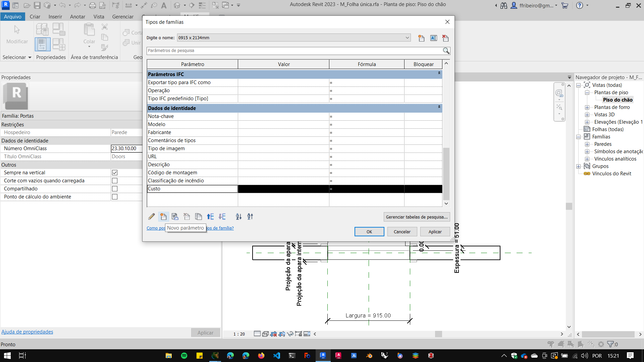The image size is (644, 362).
Task: Click move parameter down icon
Action: click(222, 217)
